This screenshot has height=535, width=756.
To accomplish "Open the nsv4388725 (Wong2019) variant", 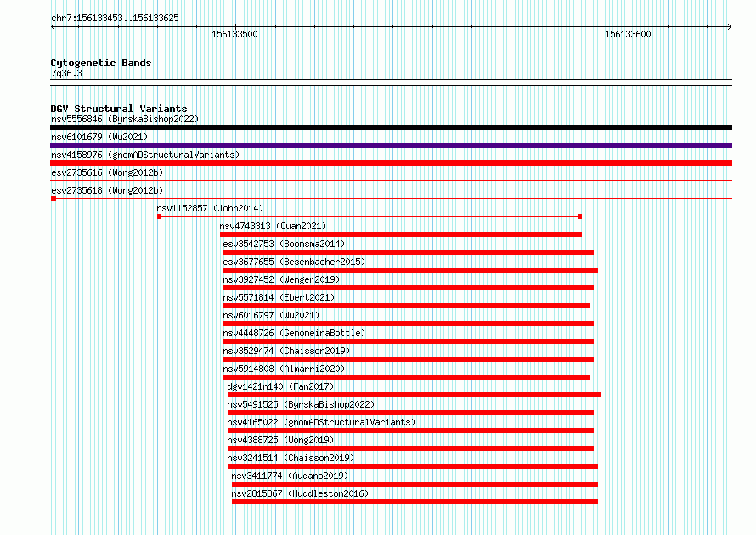I will [x=280, y=440].
